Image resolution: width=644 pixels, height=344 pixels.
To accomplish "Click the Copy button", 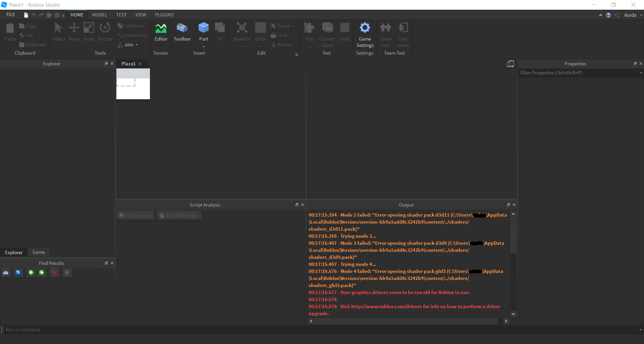I will [x=28, y=26].
